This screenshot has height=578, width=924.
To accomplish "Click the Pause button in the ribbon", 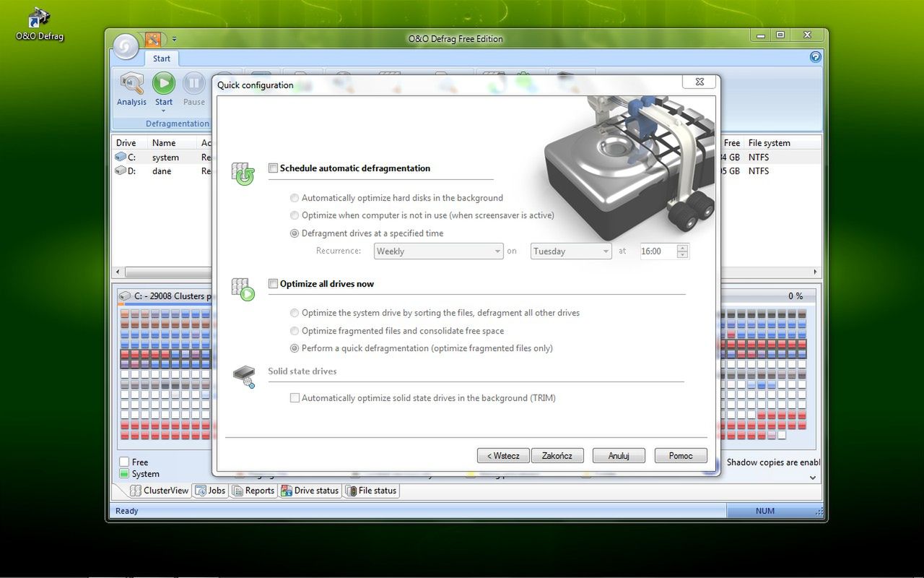I will pyautogui.click(x=193, y=90).
